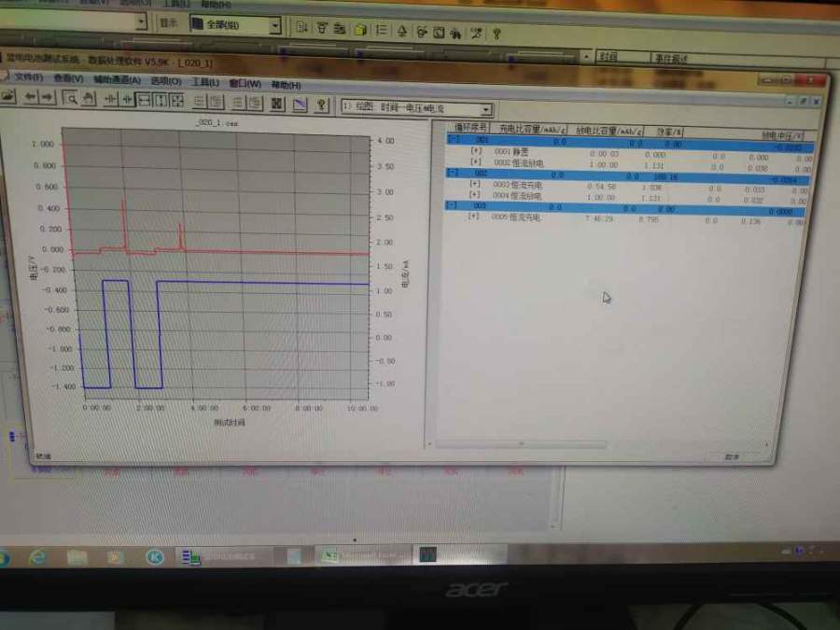Open the 全部(组) dropdown in background window
Screen dimensions: 840x630
pyautogui.click(x=235, y=24)
